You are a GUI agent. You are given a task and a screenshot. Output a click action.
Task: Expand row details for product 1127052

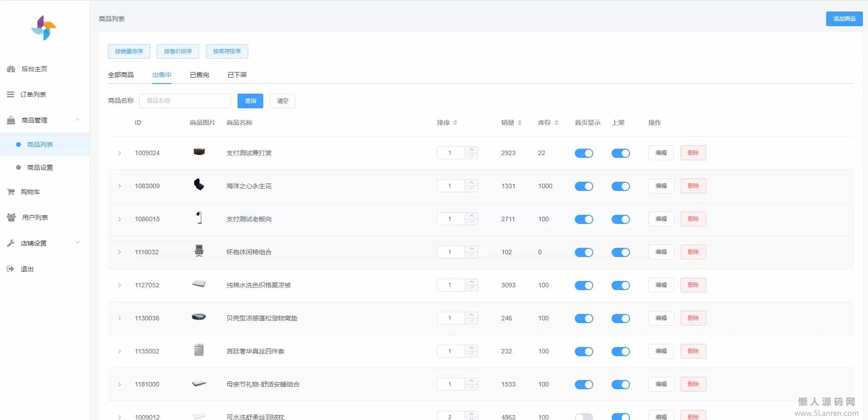pos(119,285)
